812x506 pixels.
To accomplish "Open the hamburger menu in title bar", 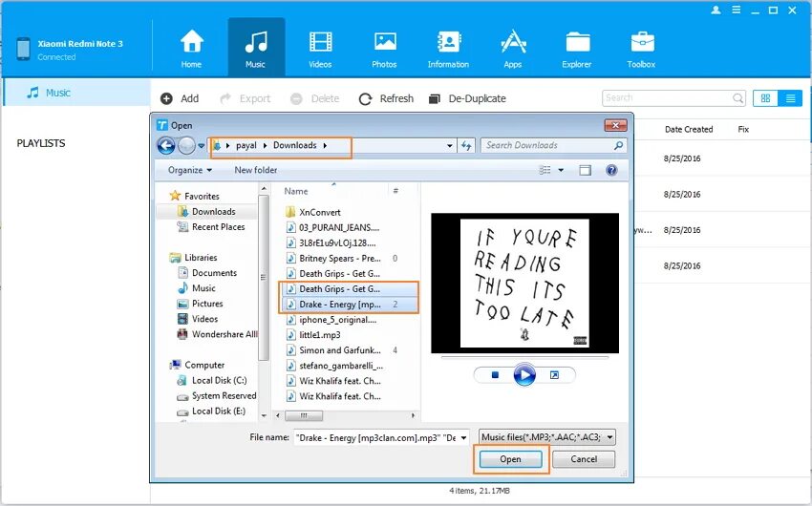I will (x=736, y=10).
